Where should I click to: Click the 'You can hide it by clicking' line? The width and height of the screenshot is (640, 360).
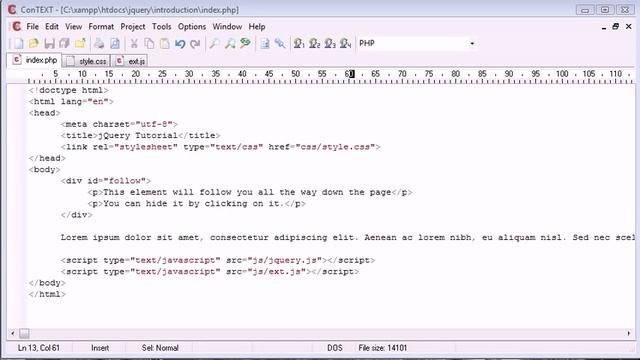point(196,204)
